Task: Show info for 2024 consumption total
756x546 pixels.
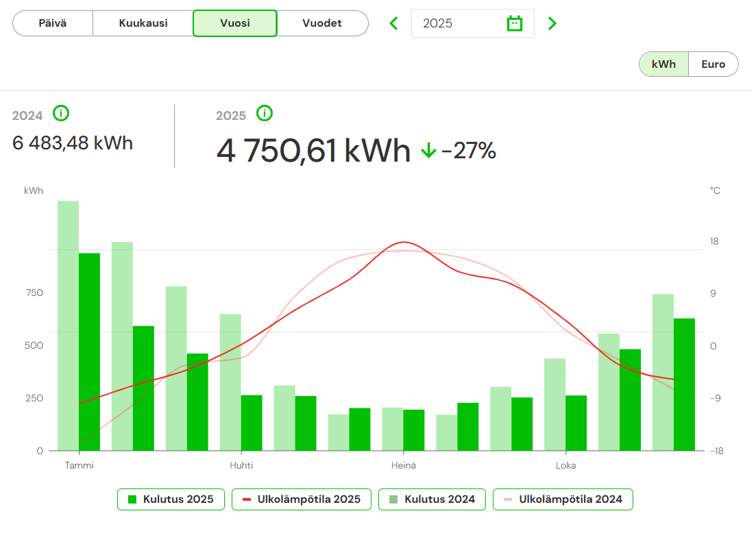Action: coord(61,113)
